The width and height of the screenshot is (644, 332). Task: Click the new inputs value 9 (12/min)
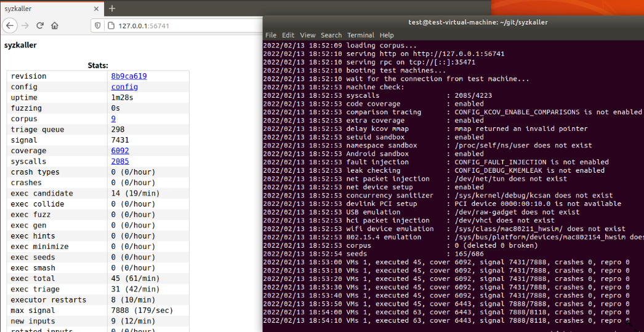pos(134,322)
